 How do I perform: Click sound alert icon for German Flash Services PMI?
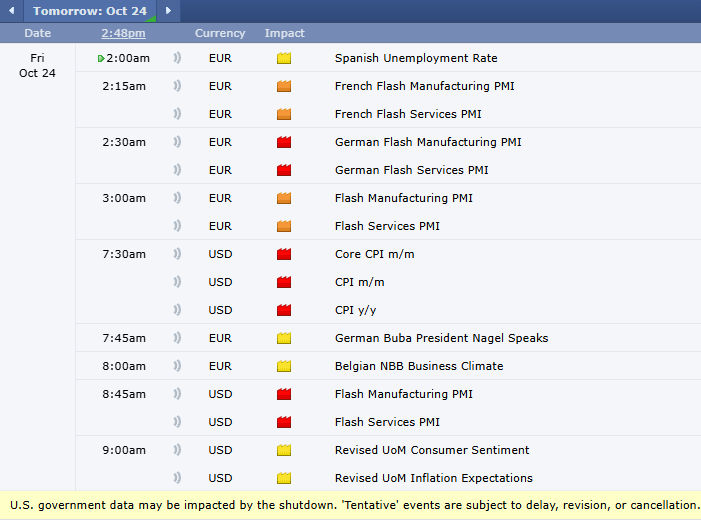tap(178, 170)
